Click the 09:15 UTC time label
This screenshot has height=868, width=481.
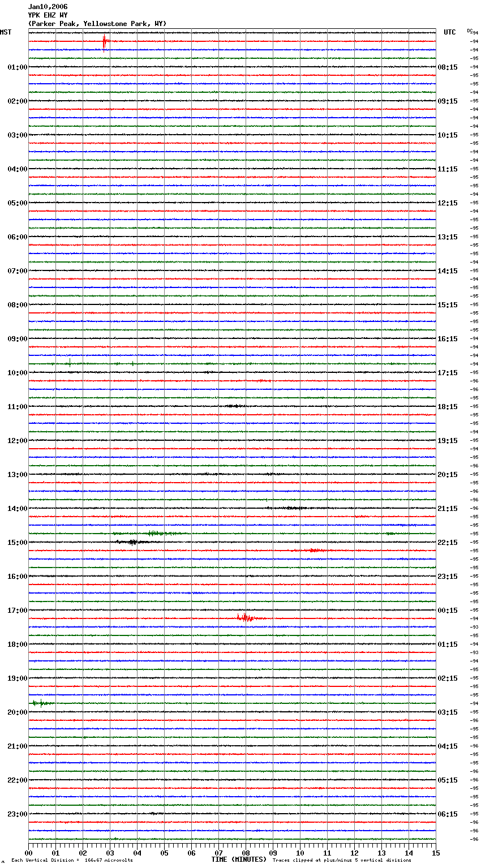coord(448,101)
